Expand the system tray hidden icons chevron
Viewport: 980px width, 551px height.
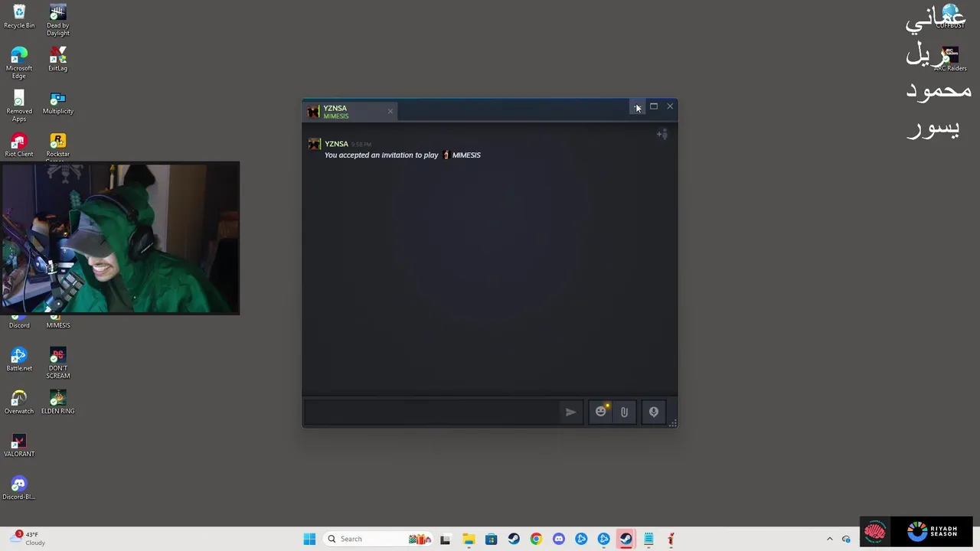829,539
